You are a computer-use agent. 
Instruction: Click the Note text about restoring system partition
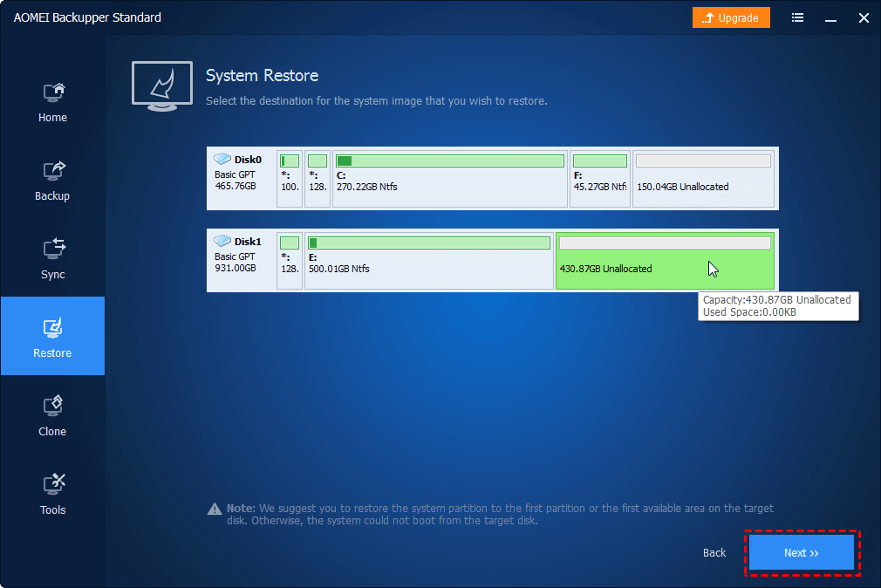point(500,515)
